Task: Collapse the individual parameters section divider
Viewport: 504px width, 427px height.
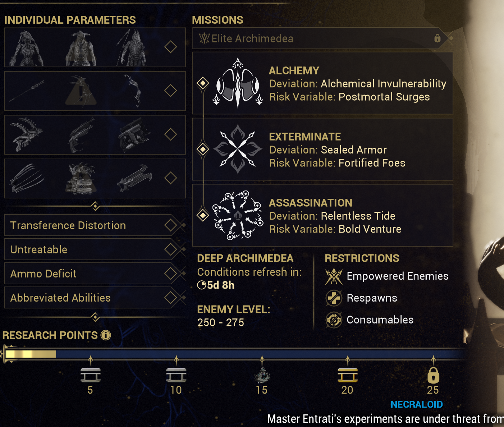Action: pyautogui.click(x=95, y=206)
